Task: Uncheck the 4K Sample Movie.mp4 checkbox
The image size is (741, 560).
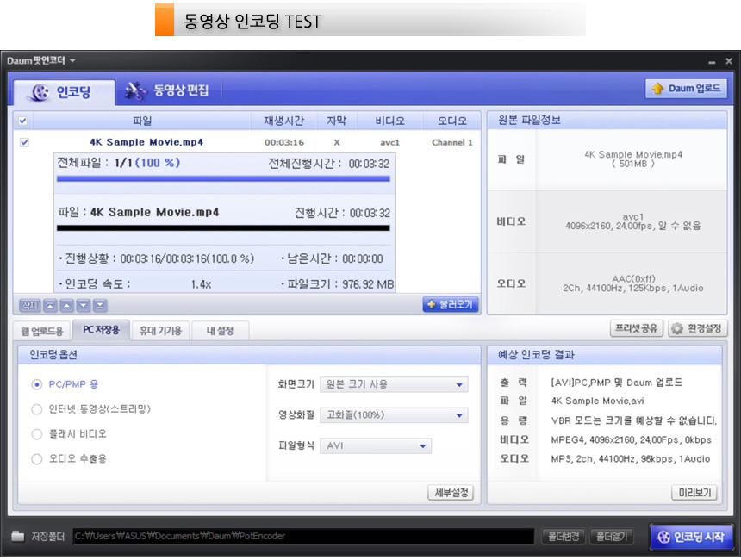Action: click(x=24, y=142)
